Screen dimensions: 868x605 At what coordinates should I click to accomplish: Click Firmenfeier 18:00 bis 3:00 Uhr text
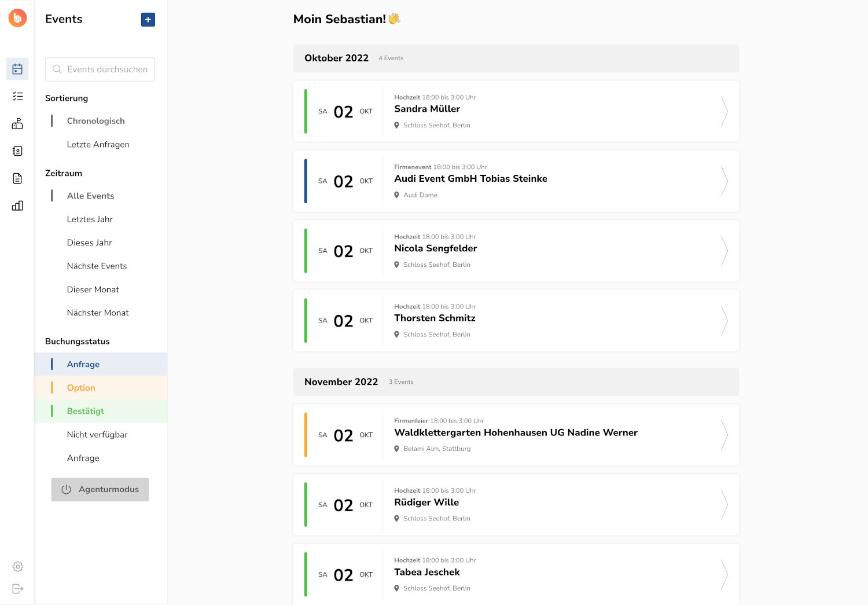pyautogui.click(x=439, y=421)
